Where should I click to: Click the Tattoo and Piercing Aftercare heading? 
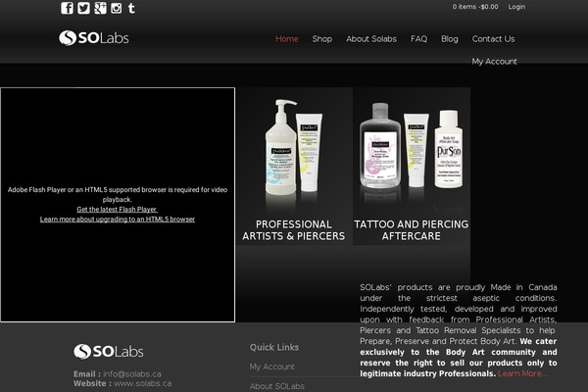[412, 230]
